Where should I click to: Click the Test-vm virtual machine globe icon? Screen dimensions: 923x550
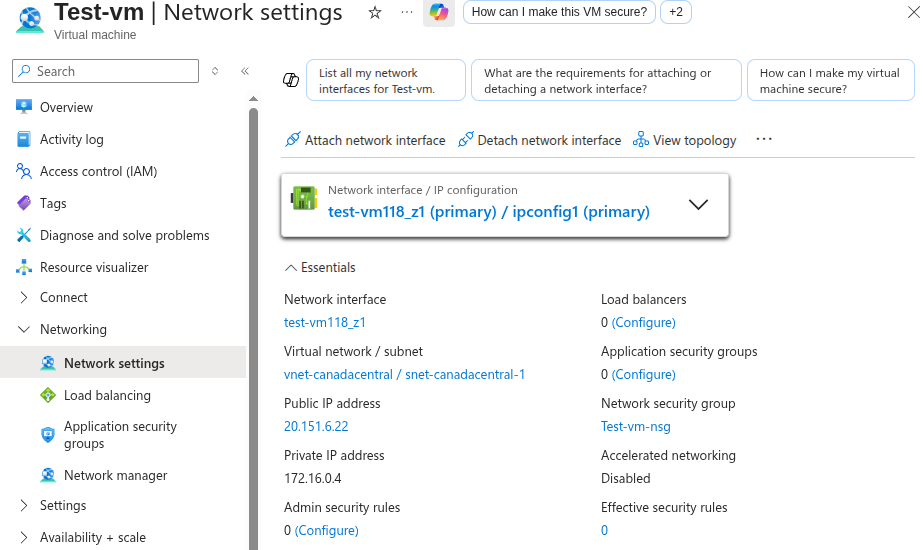click(x=30, y=18)
